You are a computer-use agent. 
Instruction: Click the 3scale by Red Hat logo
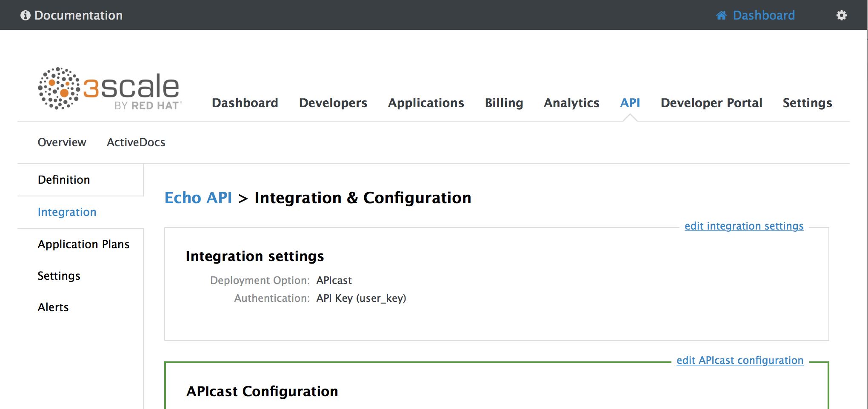coord(110,88)
